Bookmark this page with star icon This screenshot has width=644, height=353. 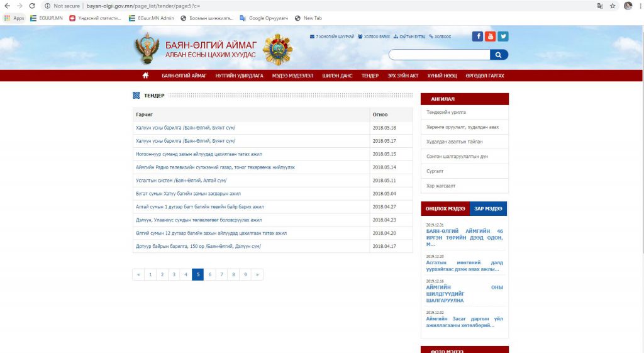point(613,6)
